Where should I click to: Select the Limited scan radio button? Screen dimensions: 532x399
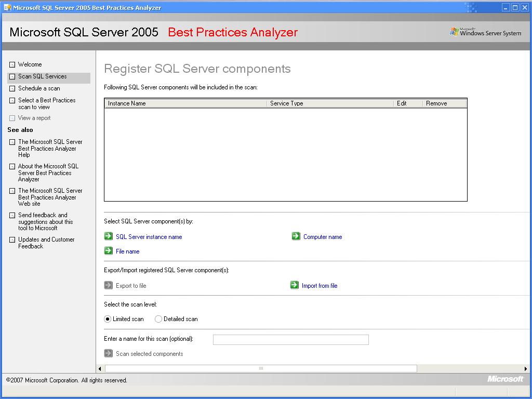pos(108,319)
